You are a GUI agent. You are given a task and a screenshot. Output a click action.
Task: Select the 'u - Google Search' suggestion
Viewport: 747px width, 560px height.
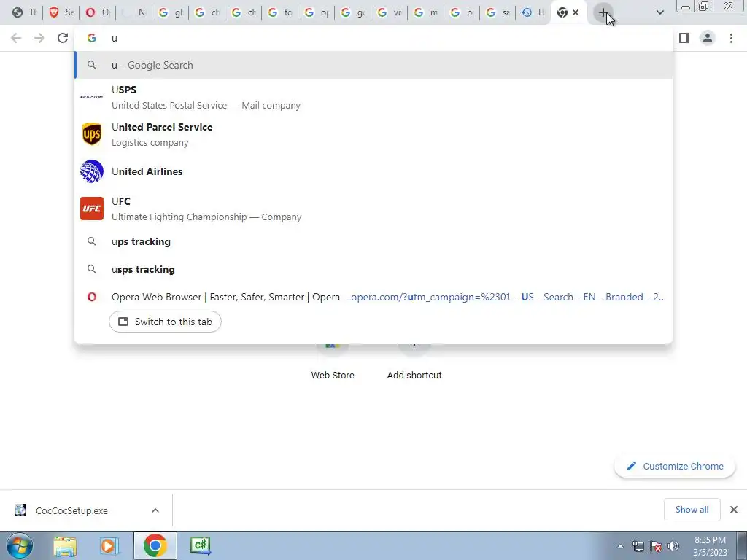pyautogui.click(x=373, y=65)
